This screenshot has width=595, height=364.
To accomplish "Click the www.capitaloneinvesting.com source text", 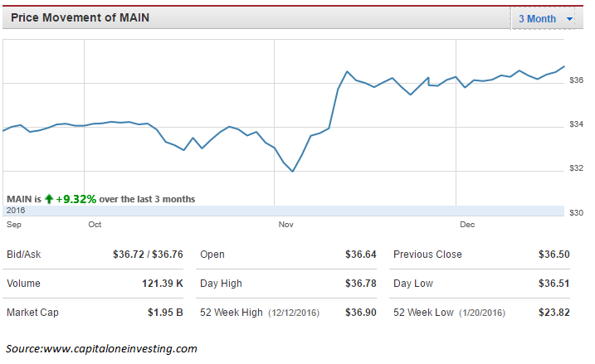I will click(120, 348).
